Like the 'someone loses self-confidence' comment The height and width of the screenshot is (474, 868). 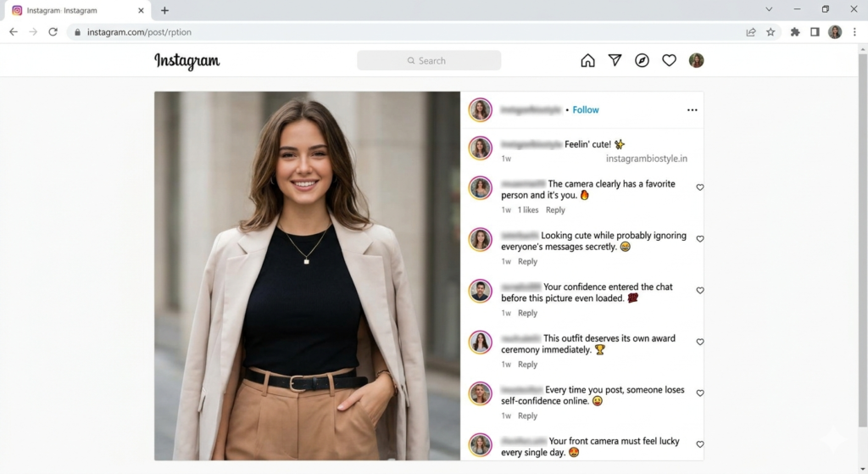click(x=700, y=393)
